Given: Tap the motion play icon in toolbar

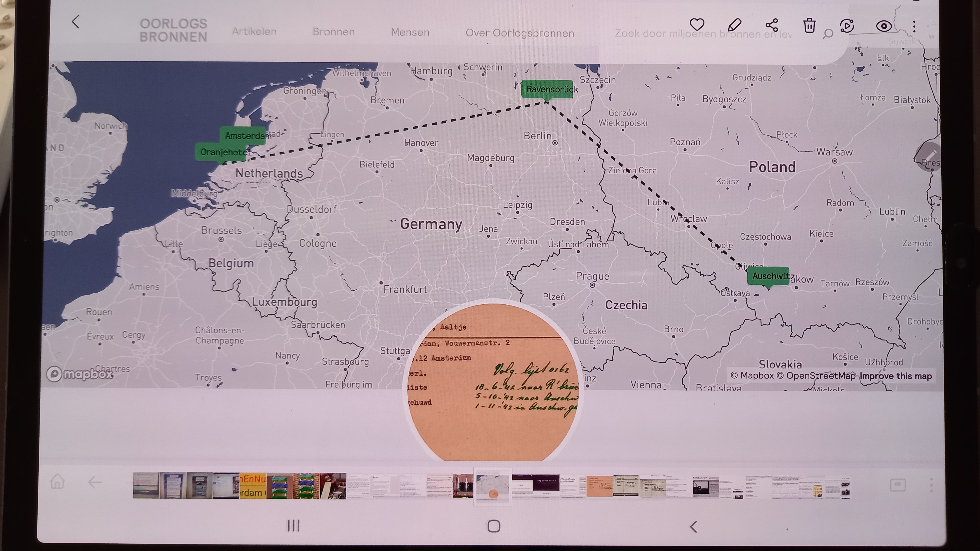Looking at the screenshot, I should click(847, 26).
